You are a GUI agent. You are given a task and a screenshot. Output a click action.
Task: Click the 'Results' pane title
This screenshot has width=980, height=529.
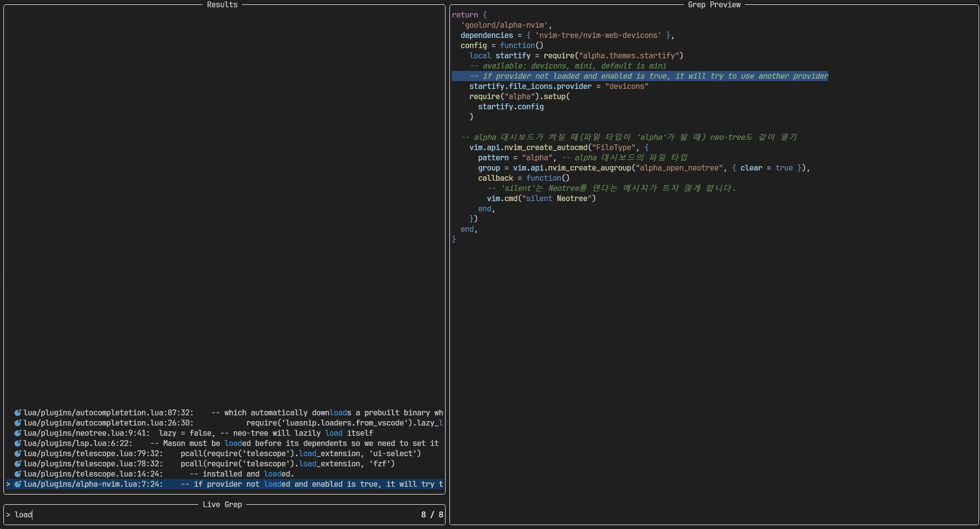222,5
